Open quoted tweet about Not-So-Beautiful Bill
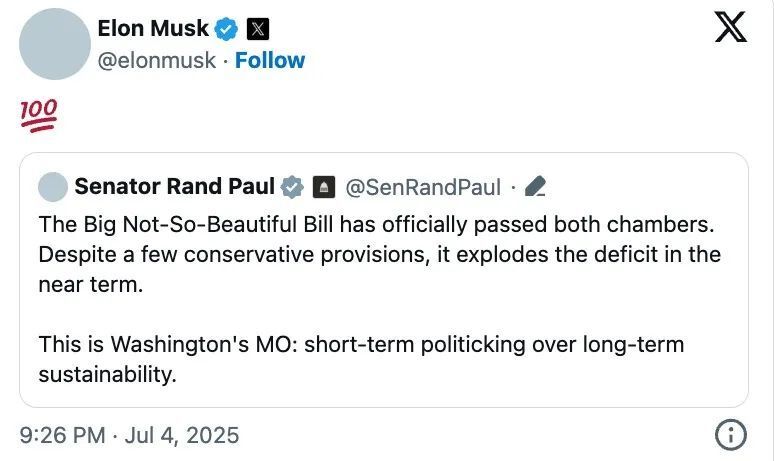Image resolution: width=774 pixels, height=461 pixels. tap(384, 280)
